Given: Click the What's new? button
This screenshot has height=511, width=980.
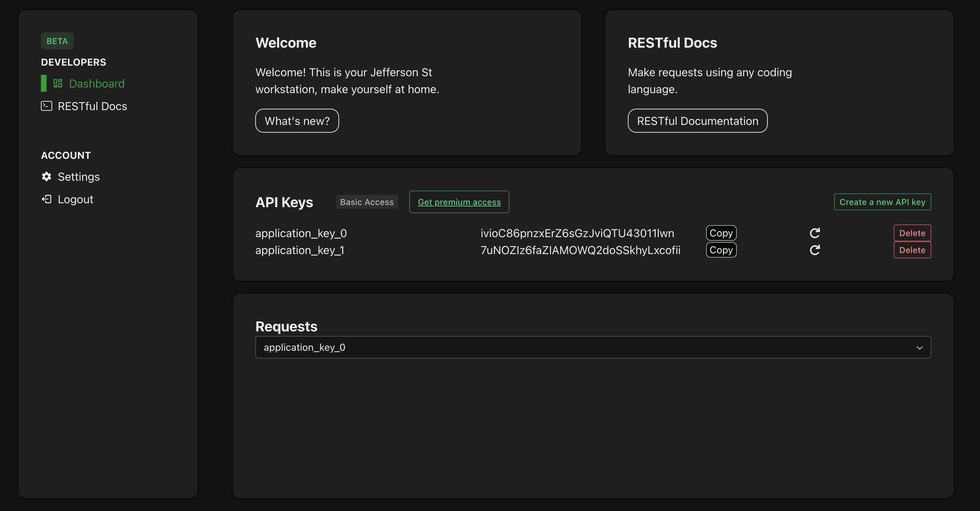Looking at the screenshot, I should pyautogui.click(x=297, y=121).
